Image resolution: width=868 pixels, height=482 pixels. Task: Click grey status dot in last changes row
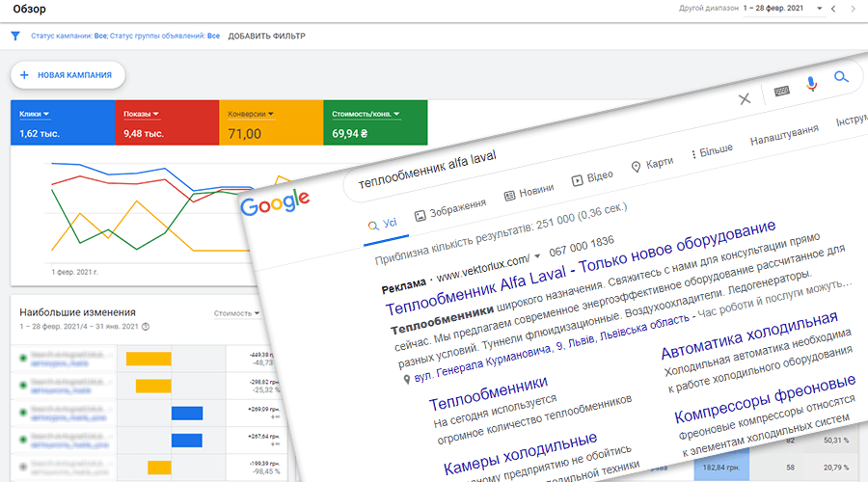tap(23, 468)
